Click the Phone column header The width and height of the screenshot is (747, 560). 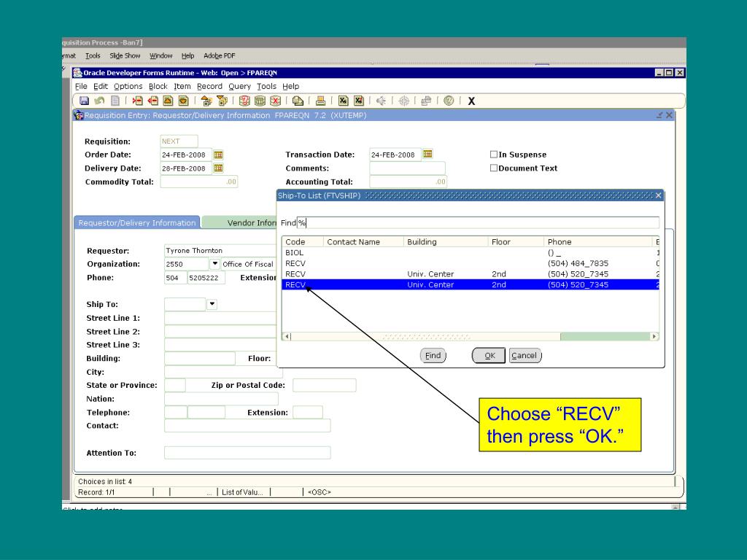[x=598, y=242]
